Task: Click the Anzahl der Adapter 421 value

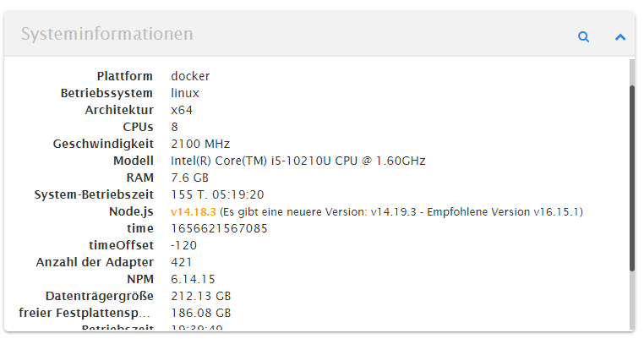Action: (181, 262)
